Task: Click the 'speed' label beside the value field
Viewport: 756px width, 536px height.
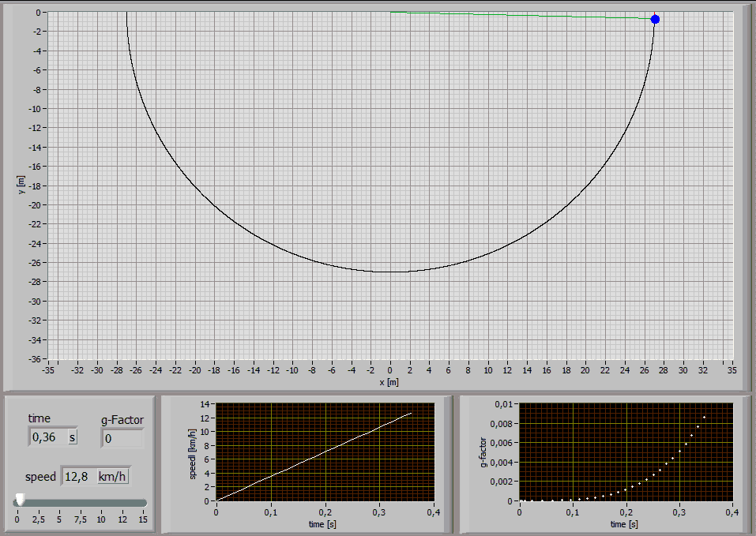Action: point(40,477)
